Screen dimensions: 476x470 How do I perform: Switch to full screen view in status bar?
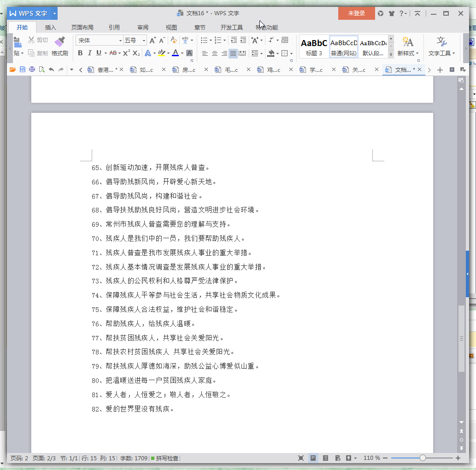(301, 458)
